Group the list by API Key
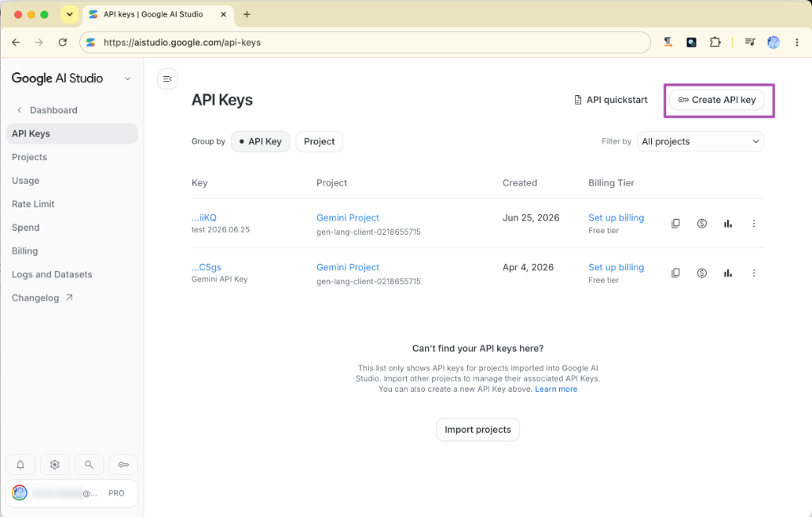This screenshot has width=812, height=517. point(260,141)
